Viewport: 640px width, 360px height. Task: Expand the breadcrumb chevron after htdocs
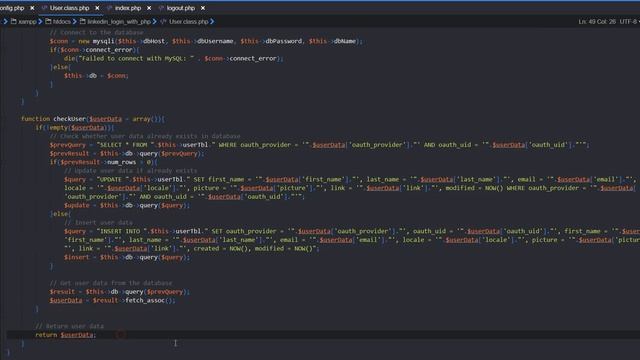point(75,22)
